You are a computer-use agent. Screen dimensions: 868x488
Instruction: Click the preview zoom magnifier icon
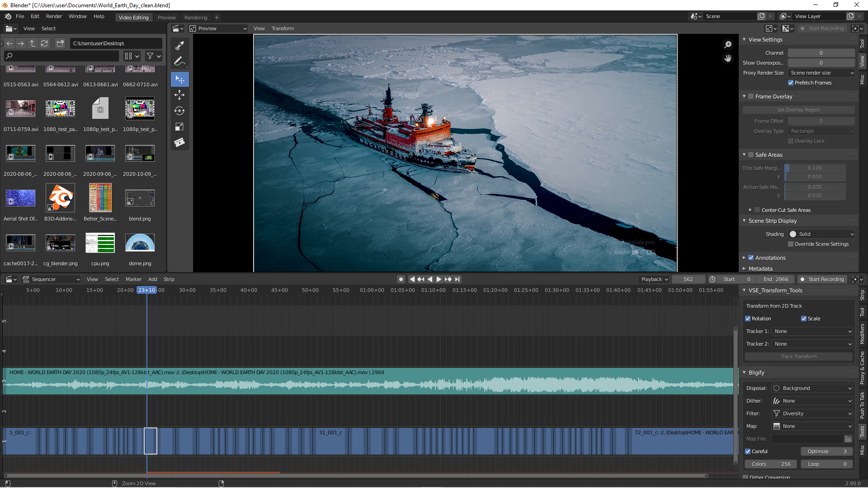(728, 44)
